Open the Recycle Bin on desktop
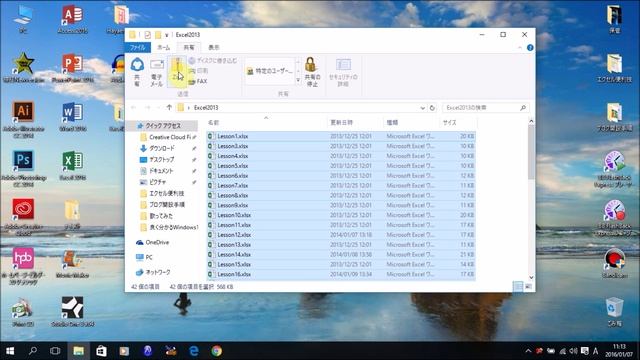Image resolution: width=640 pixels, height=360 pixels. point(615,312)
